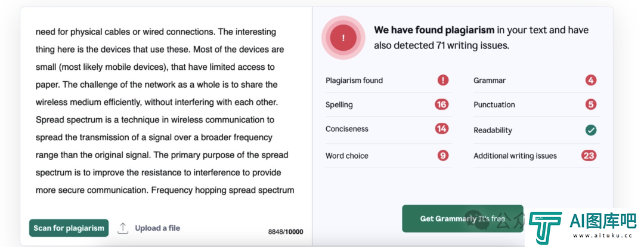Click the upload file arrow icon
Viewport: 644px width, 247px height.
click(x=123, y=228)
